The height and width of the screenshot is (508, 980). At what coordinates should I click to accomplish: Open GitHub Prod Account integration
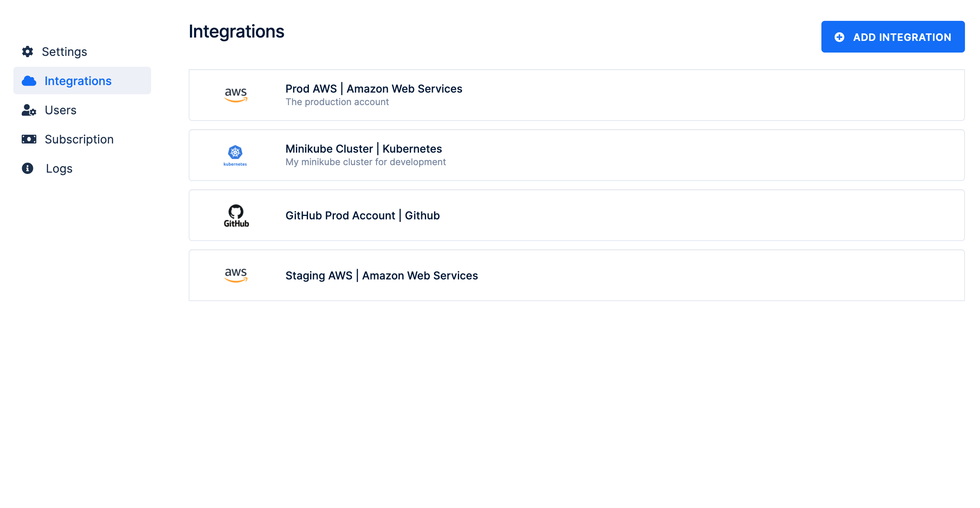pyautogui.click(x=577, y=215)
